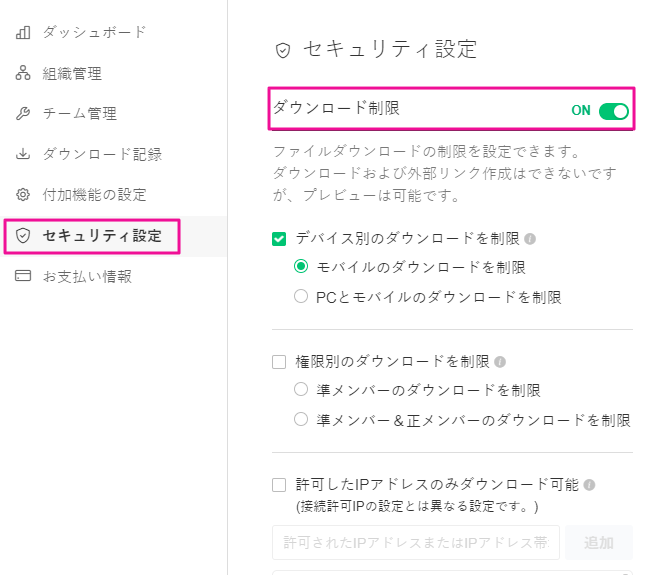Uncheck デバイス別のダウンロードを制限 checkbox
Screen dimensions: 656x575
click(x=279, y=239)
